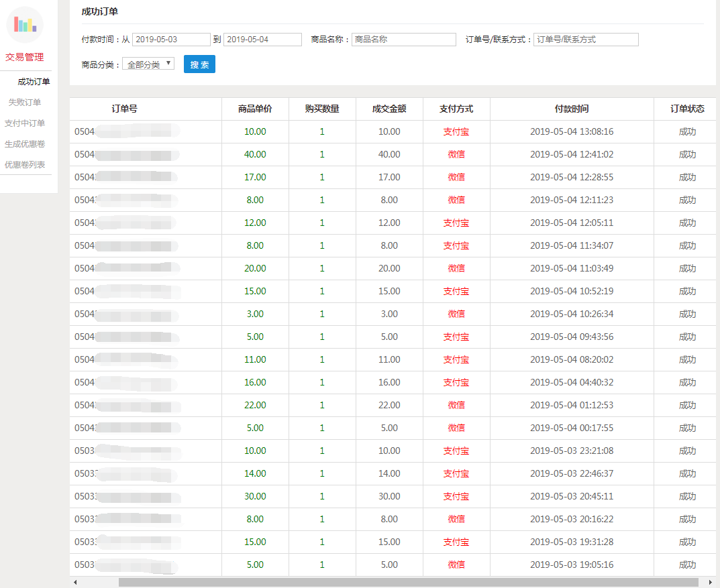Click green unit price 3.00
The image size is (720, 588).
coord(255,314)
